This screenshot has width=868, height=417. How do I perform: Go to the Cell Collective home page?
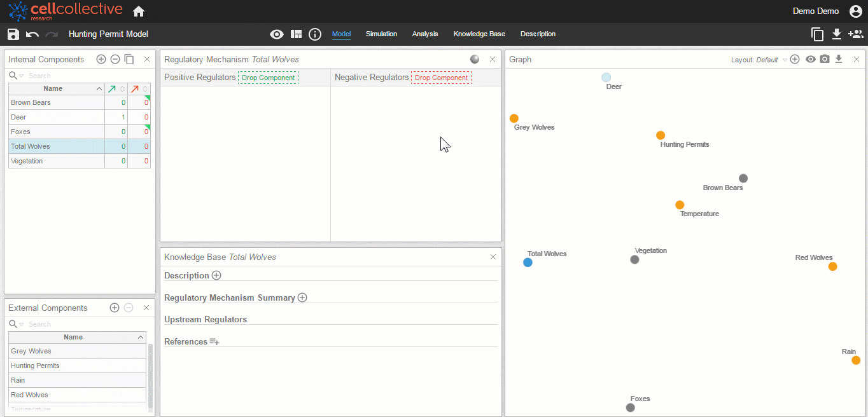pyautogui.click(x=138, y=11)
